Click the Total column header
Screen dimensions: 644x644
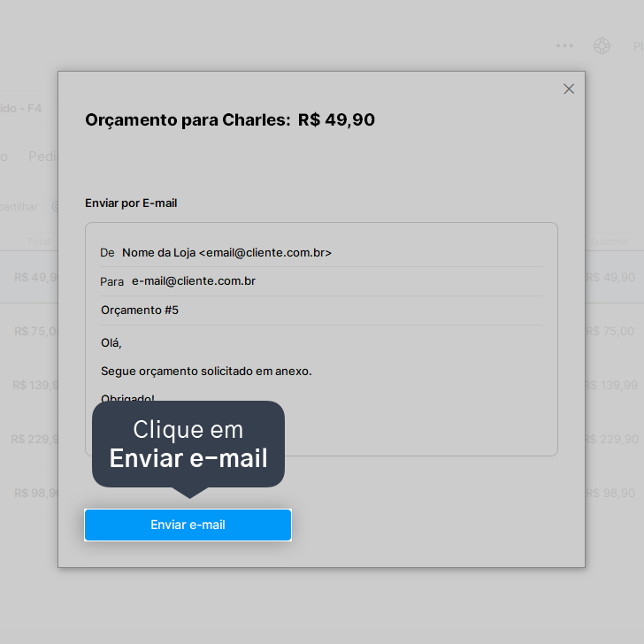point(39,241)
